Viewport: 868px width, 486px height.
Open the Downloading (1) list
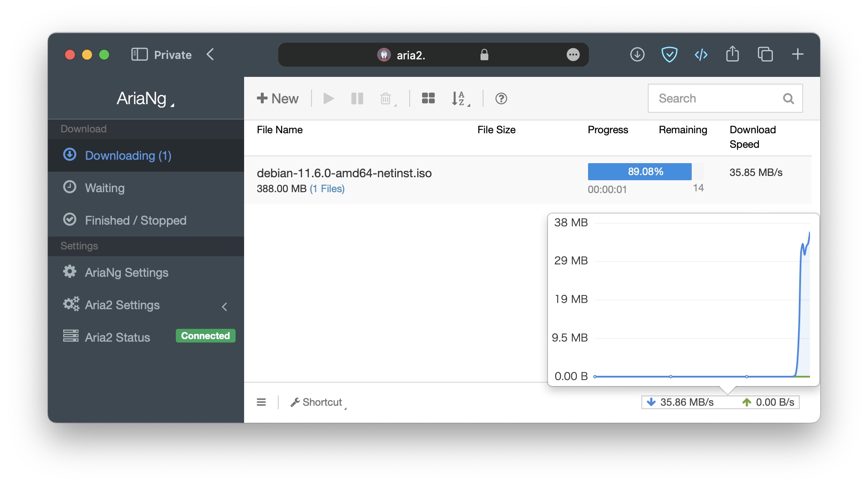coord(128,155)
